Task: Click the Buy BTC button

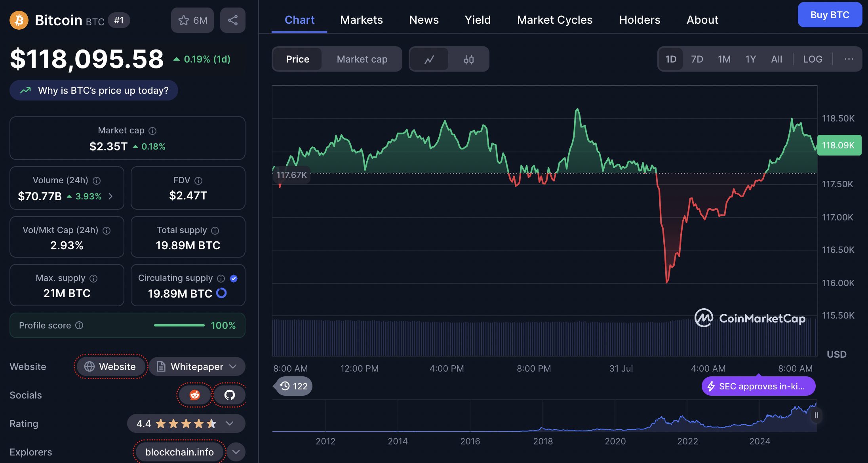Action: pyautogui.click(x=830, y=15)
